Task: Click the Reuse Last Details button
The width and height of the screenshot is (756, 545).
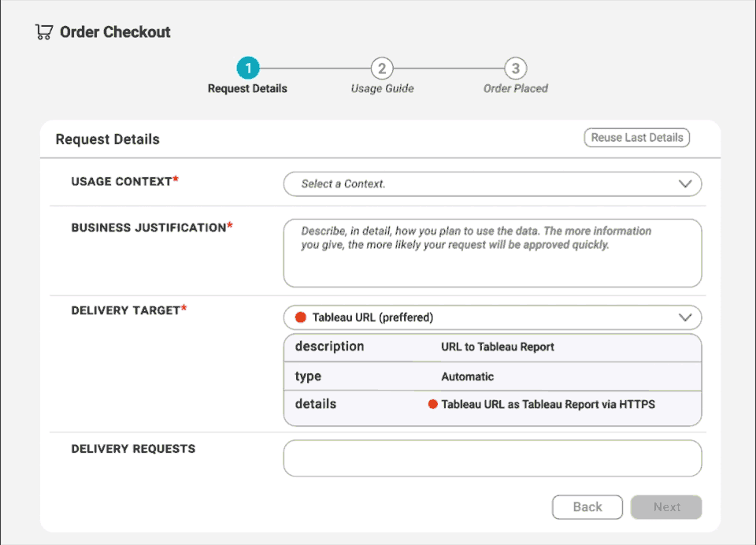Action: (636, 137)
